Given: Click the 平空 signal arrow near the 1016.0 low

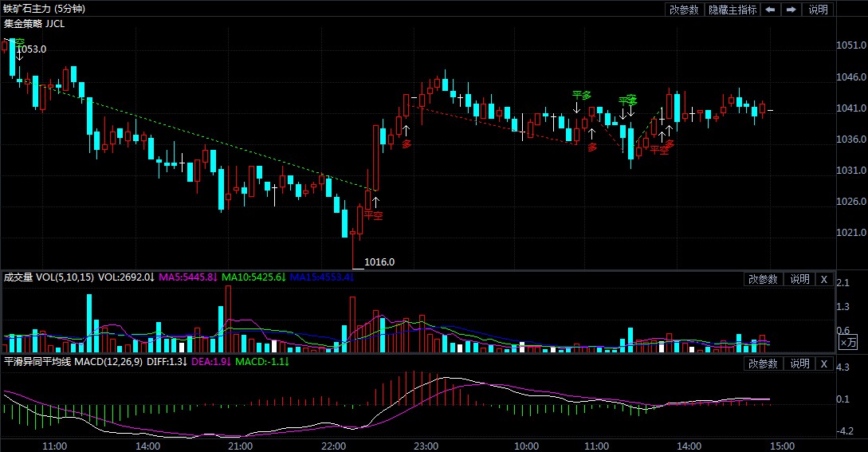Looking at the screenshot, I should coord(375,204).
